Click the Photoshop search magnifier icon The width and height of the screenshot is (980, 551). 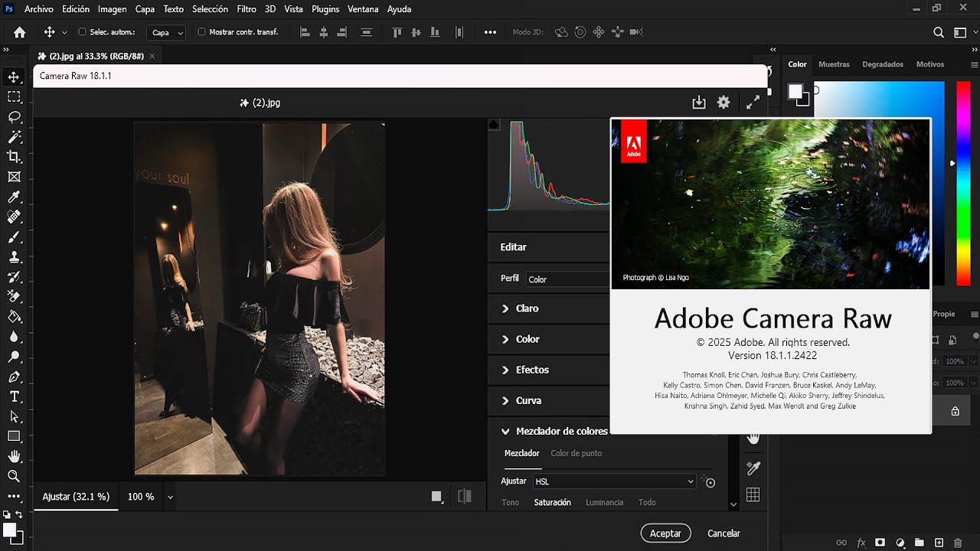(939, 32)
